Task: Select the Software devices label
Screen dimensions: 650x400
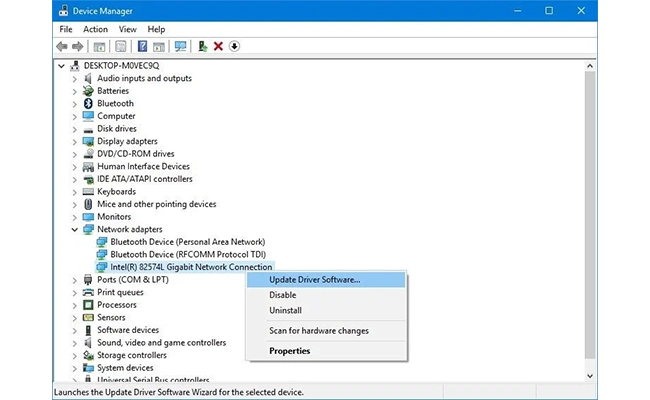Action: pos(128,330)
